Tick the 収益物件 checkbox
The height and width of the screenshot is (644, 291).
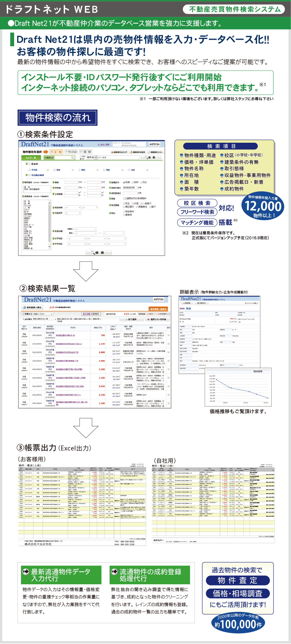(124, 212)
